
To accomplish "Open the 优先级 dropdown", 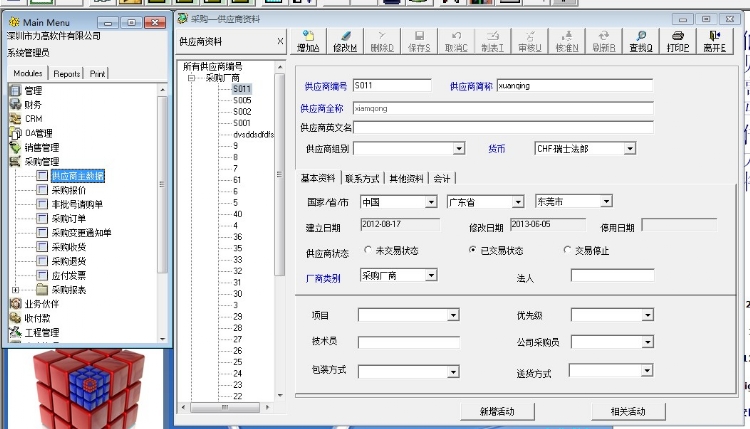I will click(x=647, y=315).
